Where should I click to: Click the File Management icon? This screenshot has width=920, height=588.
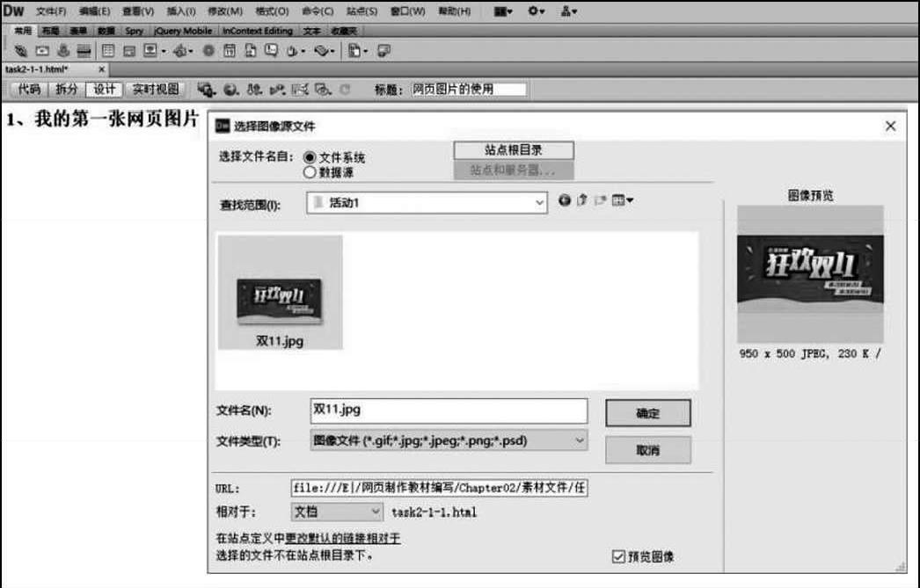[254, 89]
